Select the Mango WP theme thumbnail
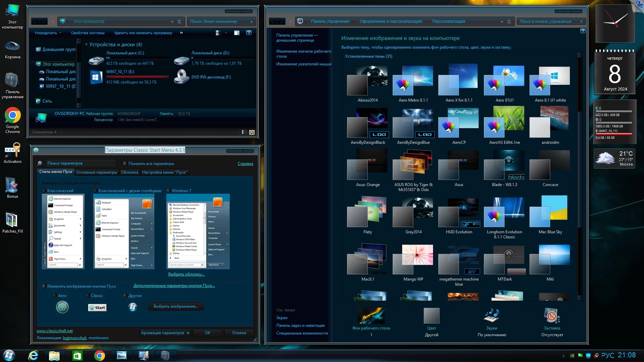This screenshot has width=644, height=362. [413, 260]
